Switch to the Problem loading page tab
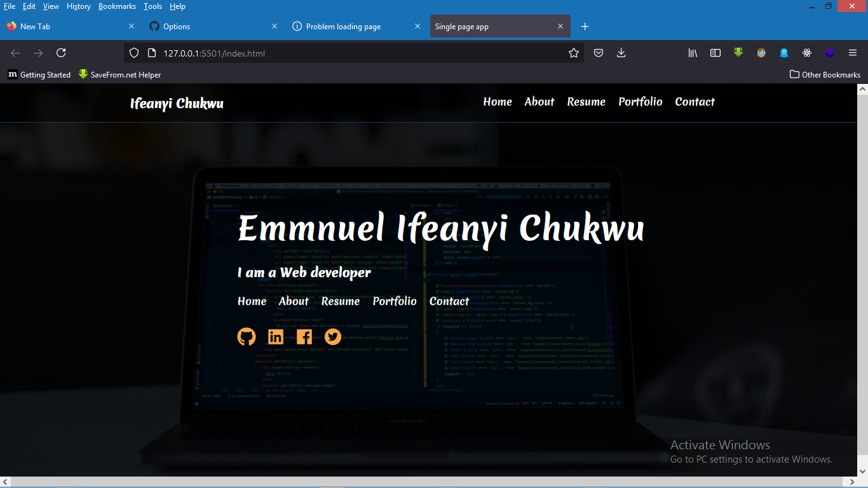This screenshot has width=868, height=488. point(356,26)
